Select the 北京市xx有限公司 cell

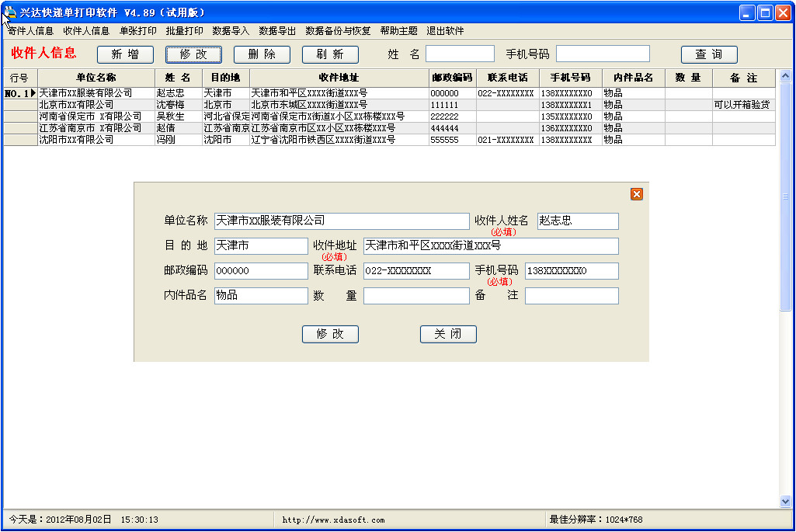(96, 105)
